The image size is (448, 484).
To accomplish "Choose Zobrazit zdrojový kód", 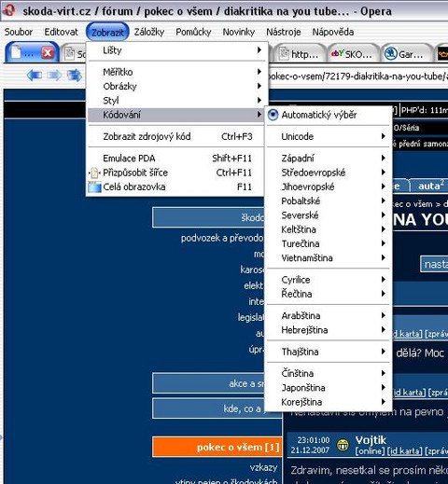I will click(177, 136).
